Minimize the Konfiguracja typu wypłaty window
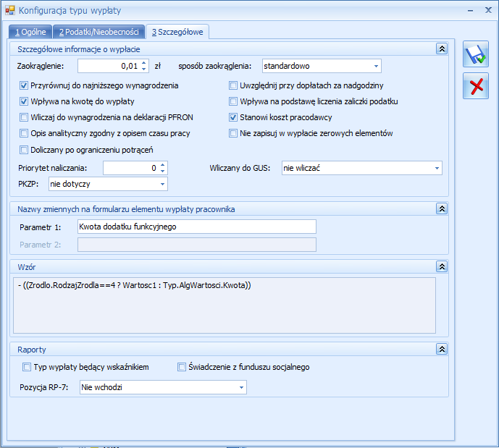 (x=470, y=10)
